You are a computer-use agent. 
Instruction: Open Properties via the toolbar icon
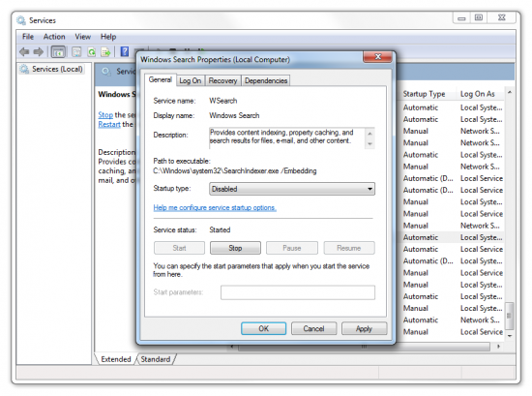coord(76,52)
